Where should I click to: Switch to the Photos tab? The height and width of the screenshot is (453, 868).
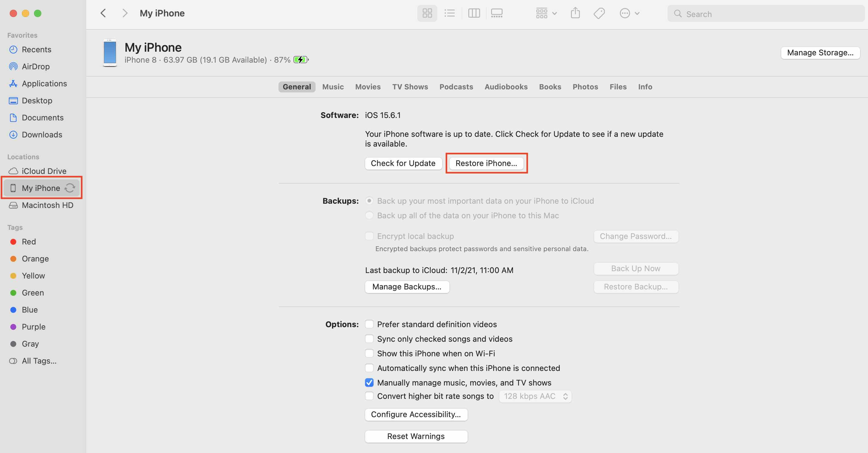tap(585, 87)
